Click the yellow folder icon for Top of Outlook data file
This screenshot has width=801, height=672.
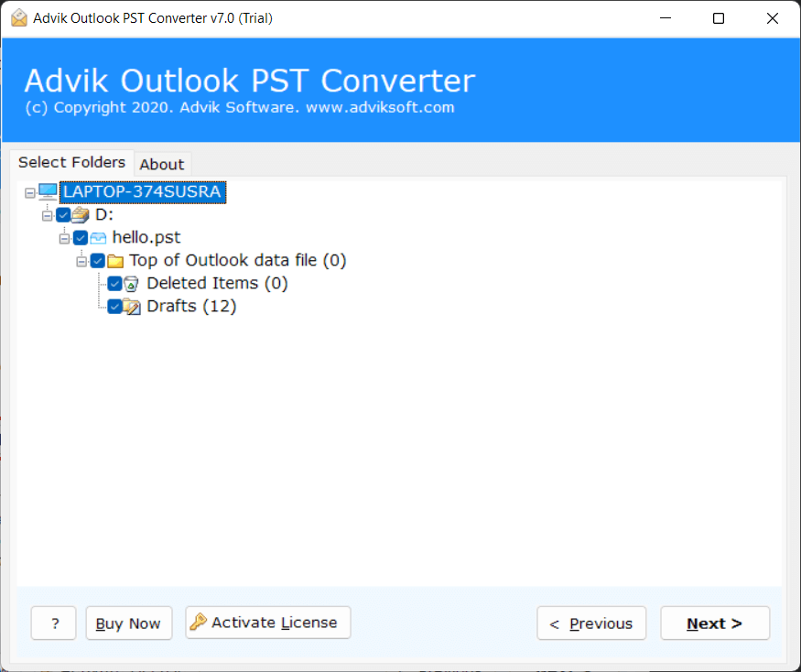point(115,261)
